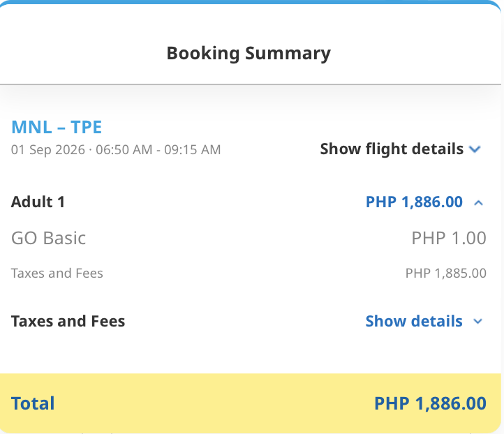This screenshot has width=504, height=434.
Task: Click the GO Basic fare row
Action: coord(249,238)
